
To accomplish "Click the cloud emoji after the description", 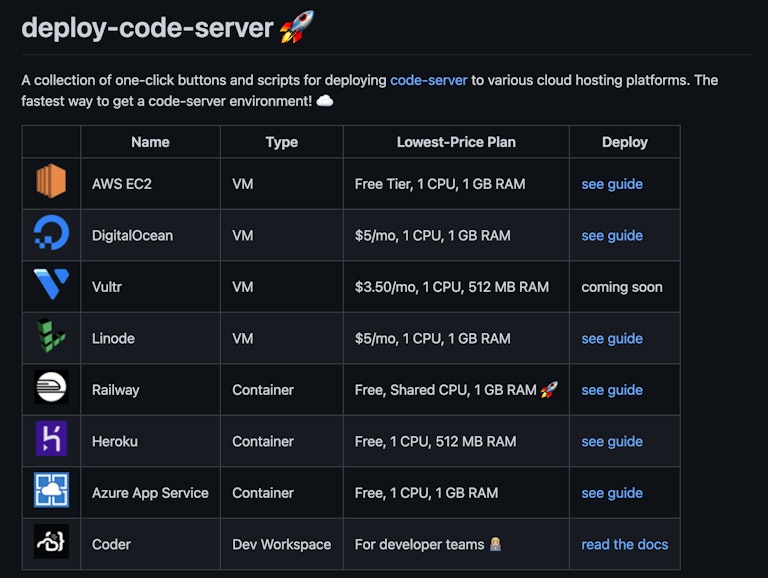I will 325,101.
